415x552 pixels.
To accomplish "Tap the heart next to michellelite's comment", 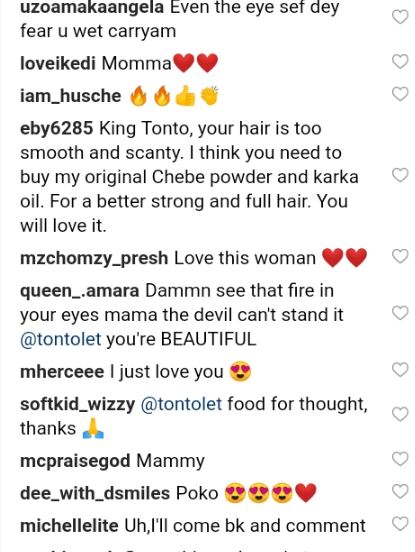I will click(x=400, y=524).
